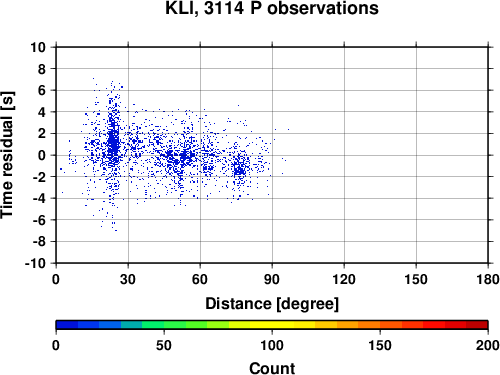Click the y-axis tick label -10
500x375 pixels.
point(35,263)
